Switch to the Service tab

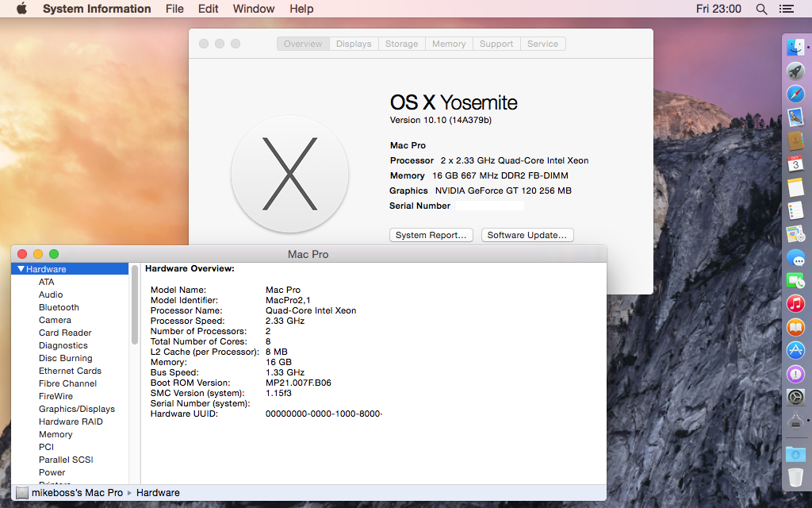[542, 44]
